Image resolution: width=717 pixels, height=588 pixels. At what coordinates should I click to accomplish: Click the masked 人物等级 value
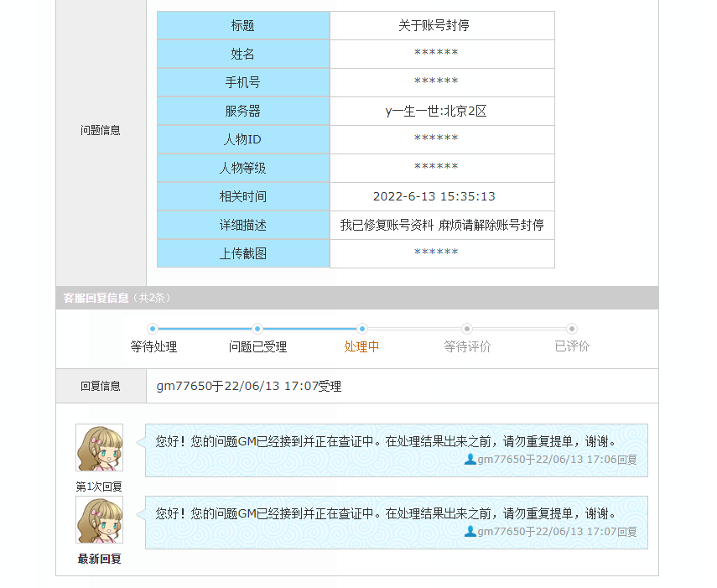point(436,167)
